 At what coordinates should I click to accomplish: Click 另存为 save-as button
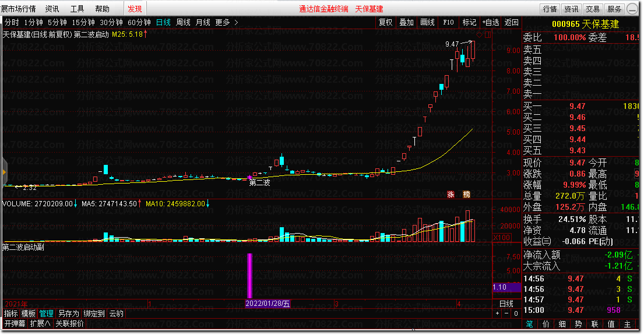pyautogui.click(x=69, y=313)
